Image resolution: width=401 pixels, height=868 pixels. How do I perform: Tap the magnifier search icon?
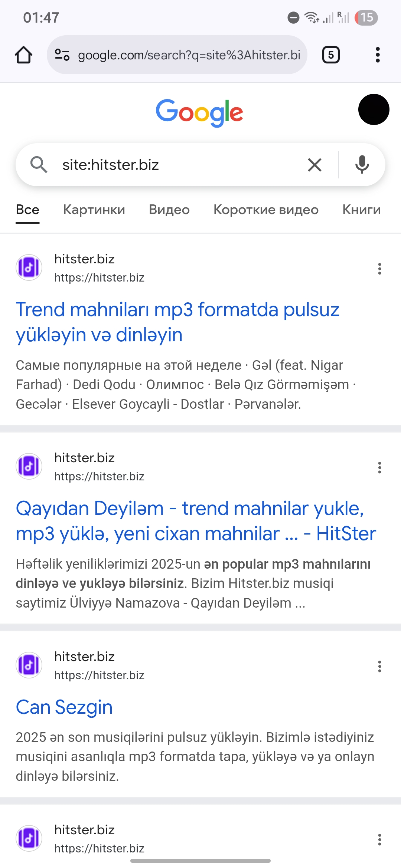[39, 165]
